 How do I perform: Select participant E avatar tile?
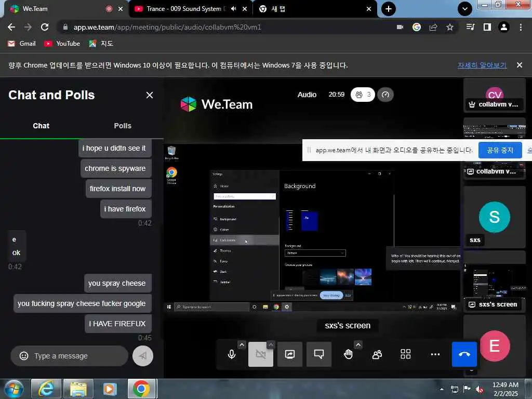click(x=495, y=345)
